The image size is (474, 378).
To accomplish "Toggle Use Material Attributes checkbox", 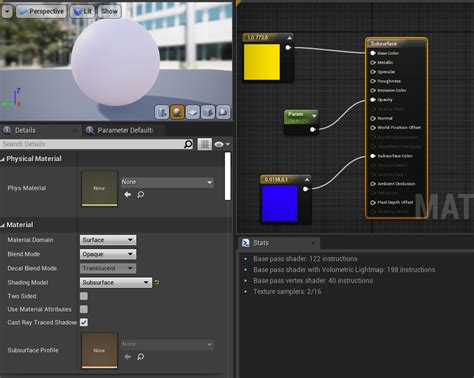I will point(84,309).
